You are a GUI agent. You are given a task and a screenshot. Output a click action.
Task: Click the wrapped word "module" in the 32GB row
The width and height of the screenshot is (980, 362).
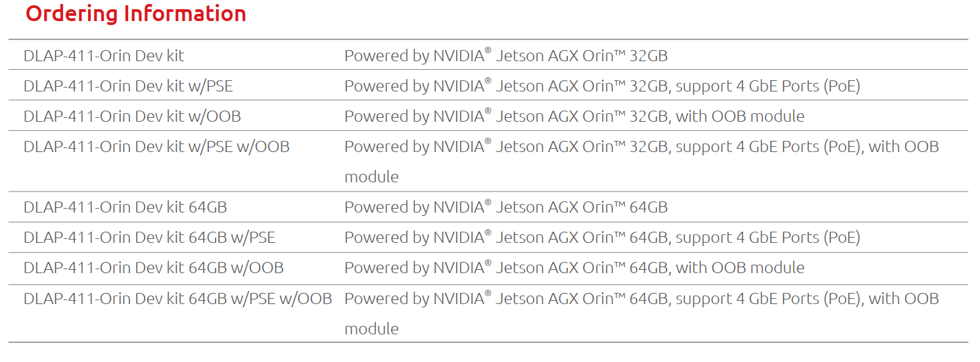(x=371, y=177)
